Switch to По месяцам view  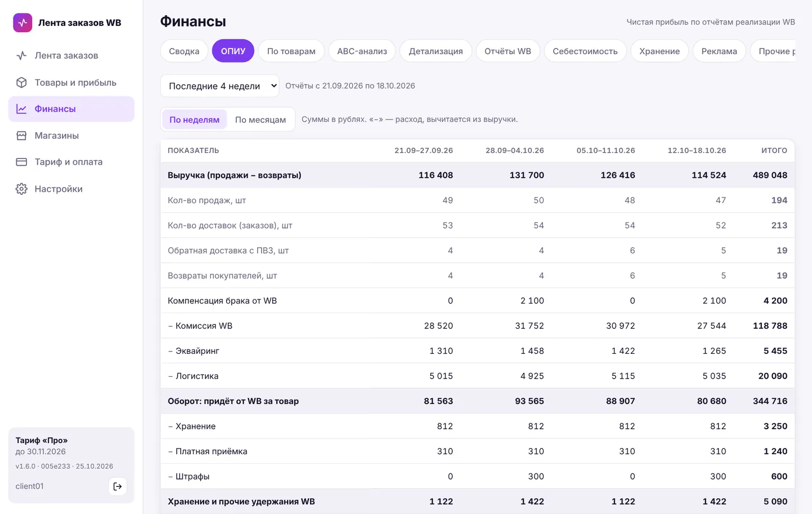pos(261,120)
